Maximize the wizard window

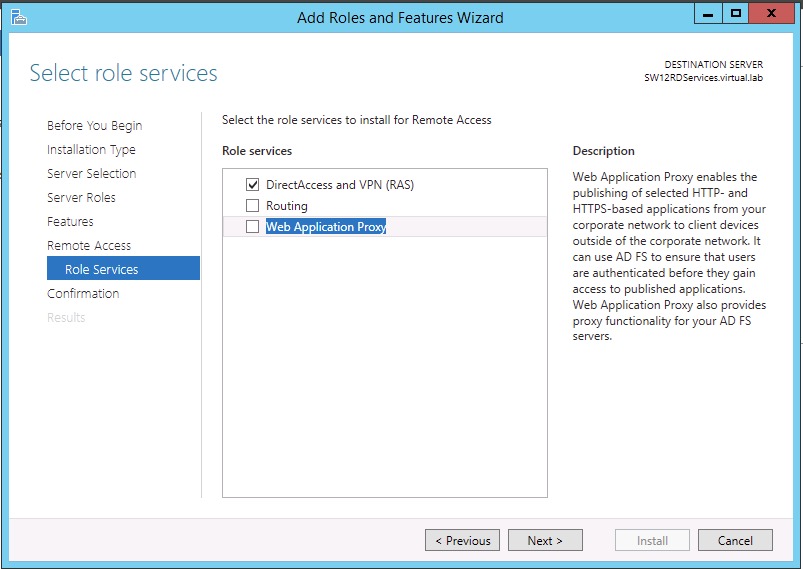click(735, 14)
